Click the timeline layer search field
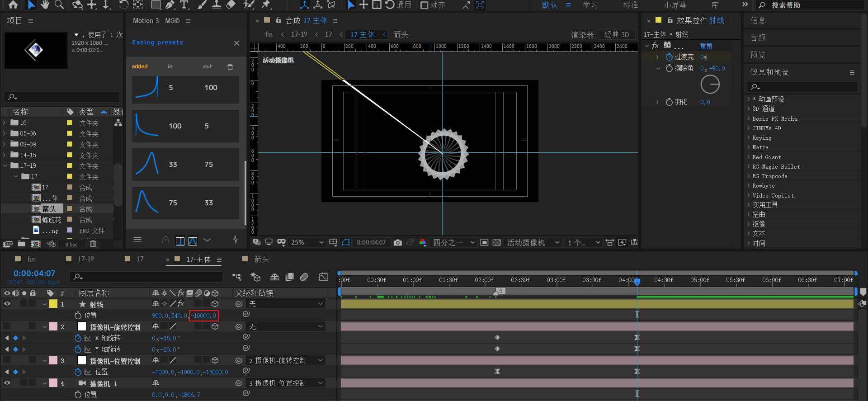This screenshot has width=868, height=401. pyautogui.click(x=146, y=277)
